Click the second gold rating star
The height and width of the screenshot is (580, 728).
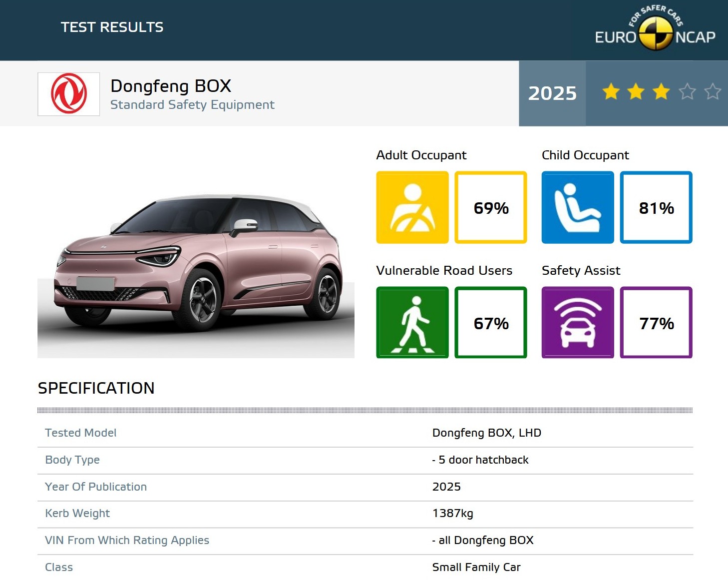tap(636, 91)
